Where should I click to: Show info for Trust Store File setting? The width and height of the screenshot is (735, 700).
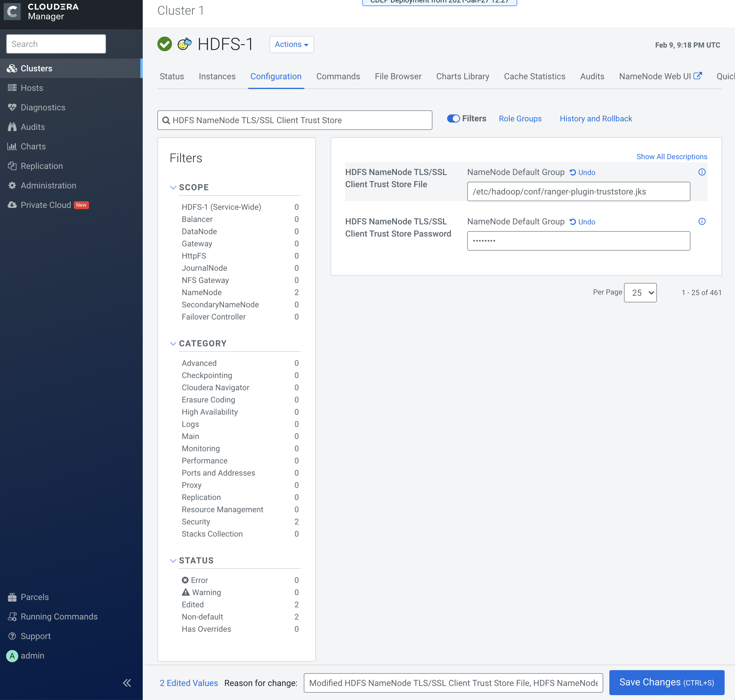pyautogui.click(x=702, y=172)
